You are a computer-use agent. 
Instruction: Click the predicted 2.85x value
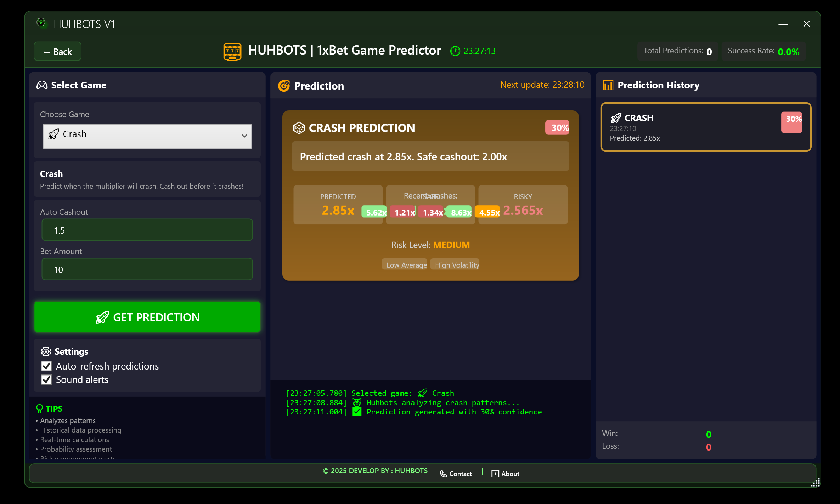point(338,211)
